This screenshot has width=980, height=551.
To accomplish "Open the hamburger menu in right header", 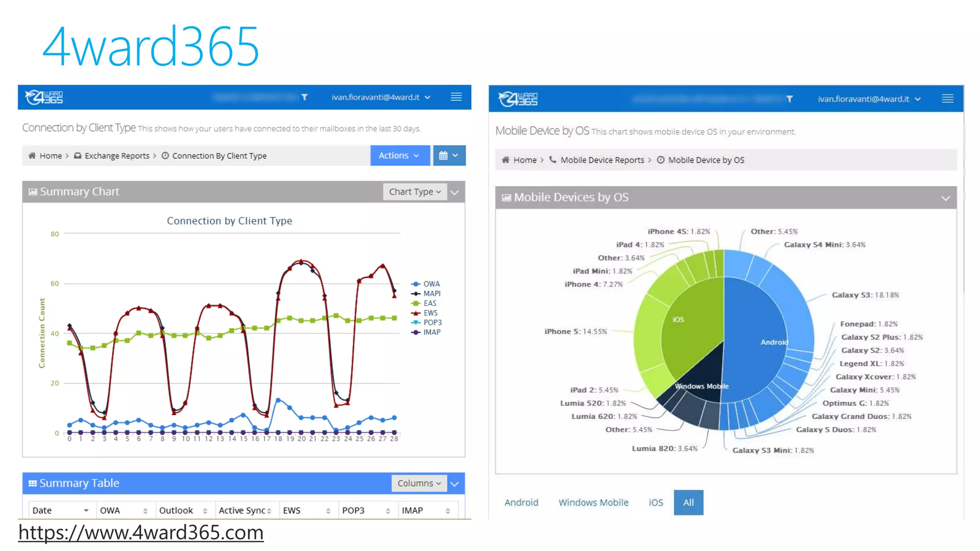I will click(947, 99).
